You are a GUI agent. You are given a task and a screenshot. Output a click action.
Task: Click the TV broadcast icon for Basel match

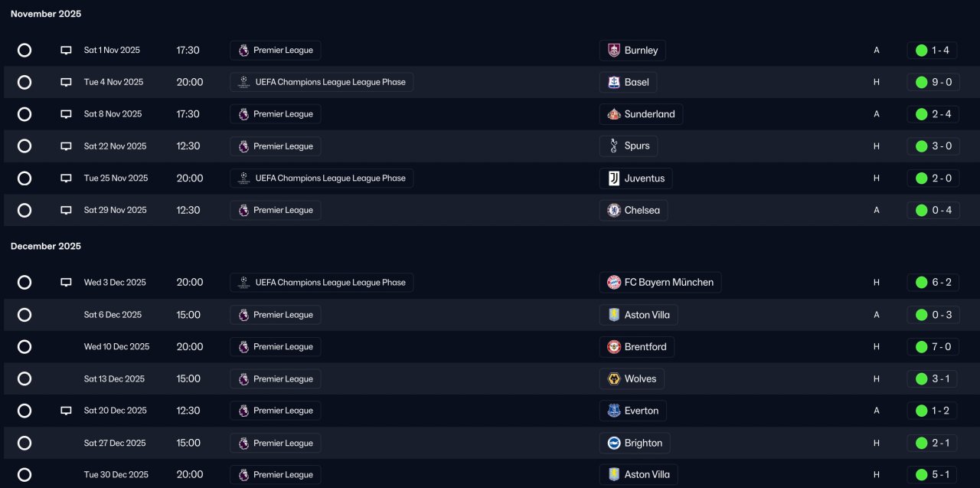coord(66,83)
